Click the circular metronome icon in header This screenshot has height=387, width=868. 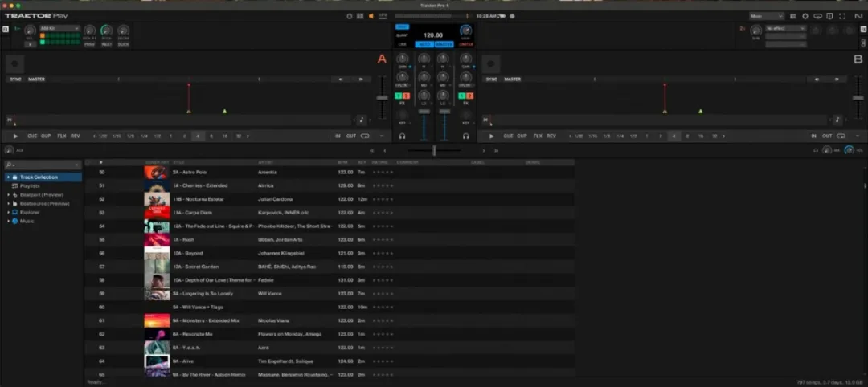350,16
